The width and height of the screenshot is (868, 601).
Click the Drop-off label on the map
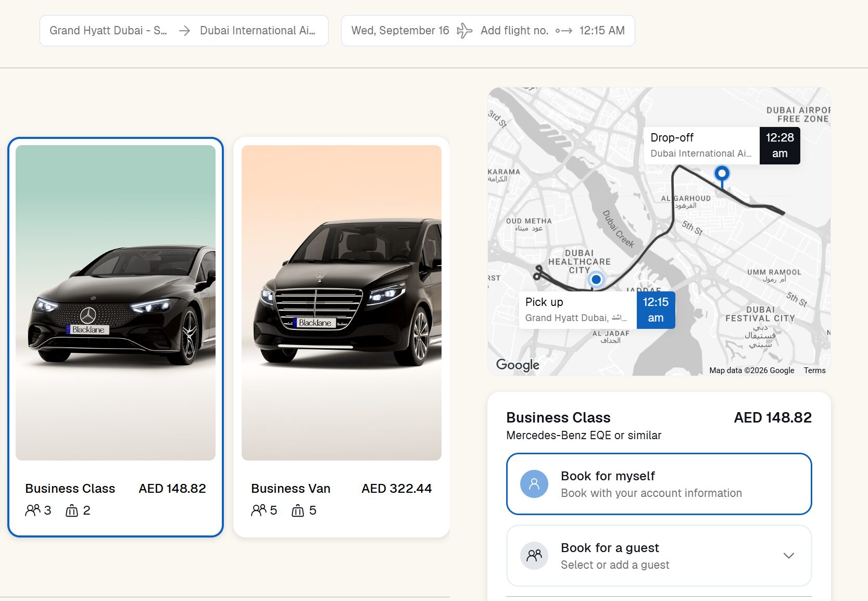pyautogui.click(x=672, y=138)
